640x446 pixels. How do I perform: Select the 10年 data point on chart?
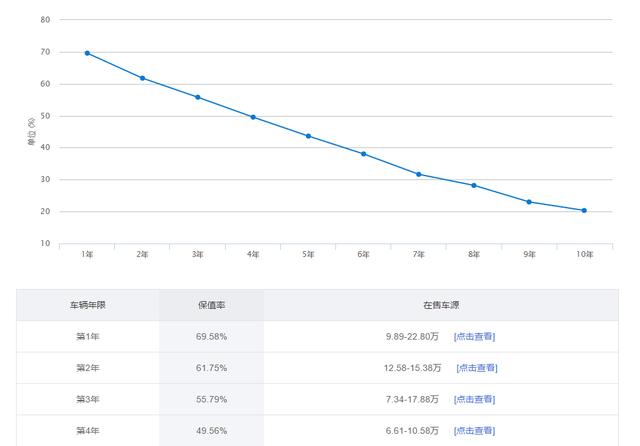[x=584, y=211]
